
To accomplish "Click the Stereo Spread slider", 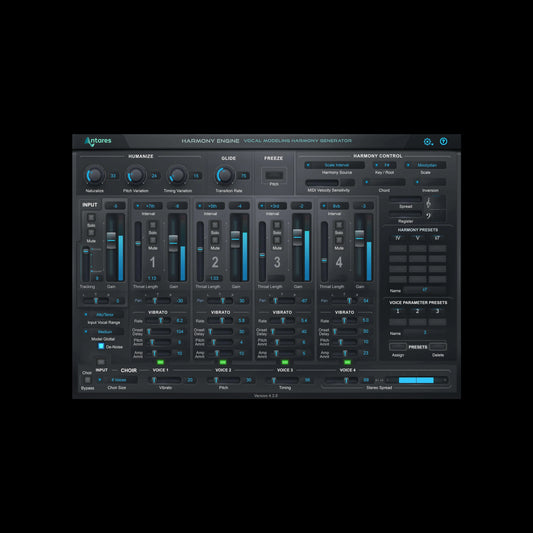I will 342,380.
